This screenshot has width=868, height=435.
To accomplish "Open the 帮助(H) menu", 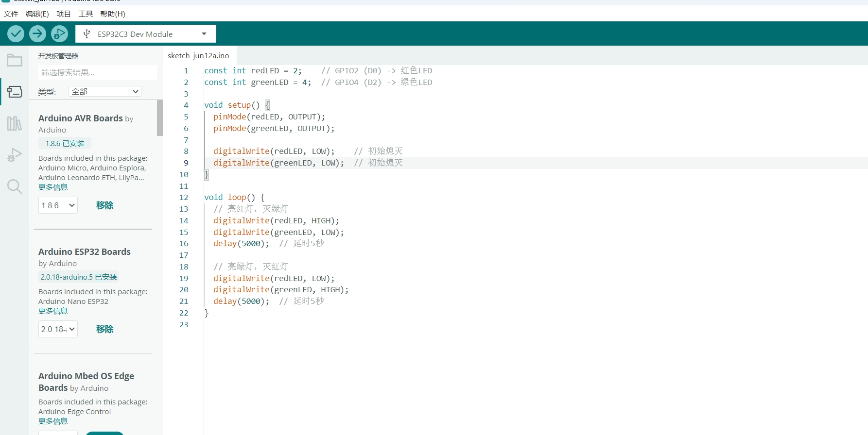I will click(x=113, y=14).
